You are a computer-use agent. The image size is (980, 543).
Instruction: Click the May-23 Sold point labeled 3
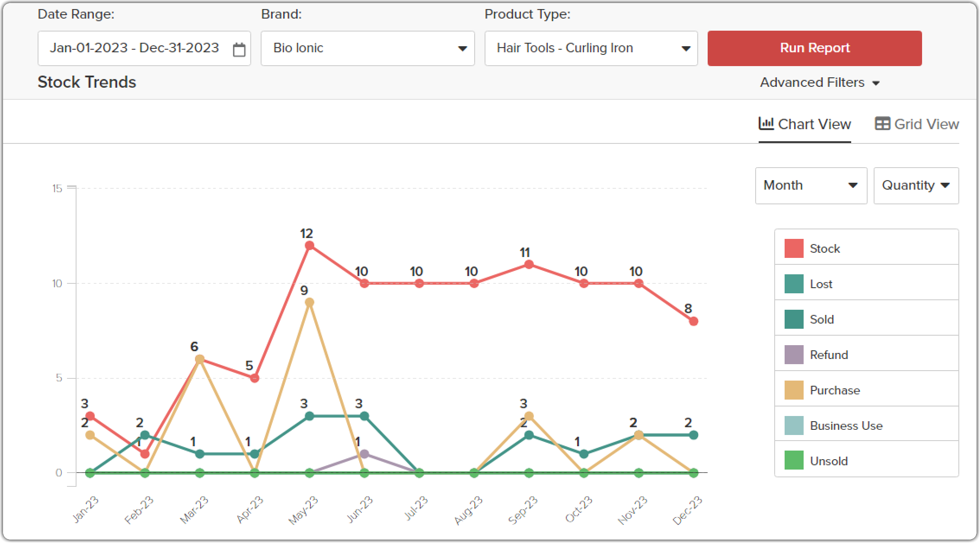(310, 416)
